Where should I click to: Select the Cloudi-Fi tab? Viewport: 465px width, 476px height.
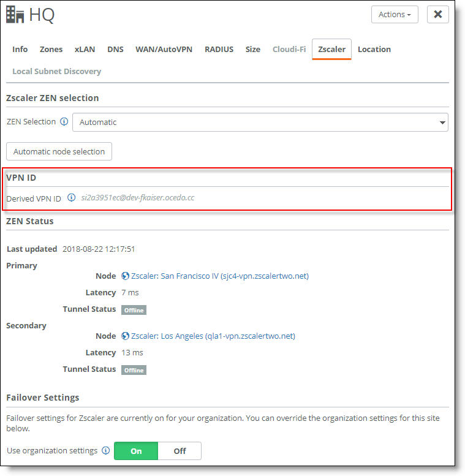(289, 49)
